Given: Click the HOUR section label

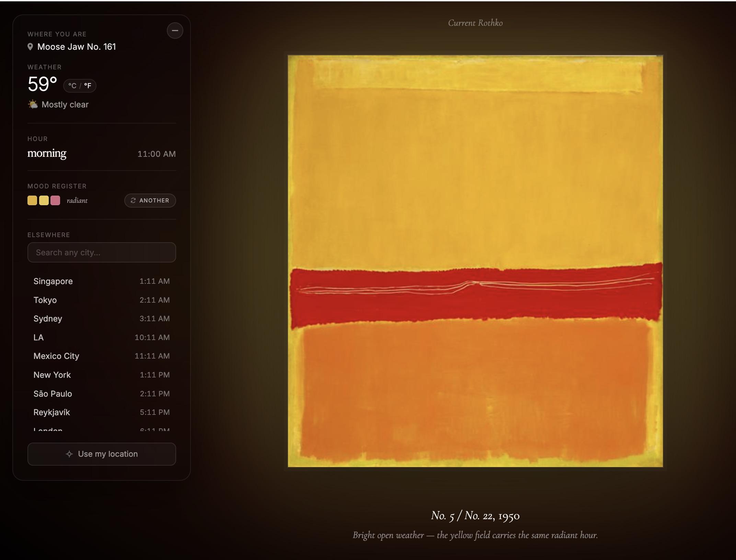Looking at the screenshot, I should [x=37, y=139].
